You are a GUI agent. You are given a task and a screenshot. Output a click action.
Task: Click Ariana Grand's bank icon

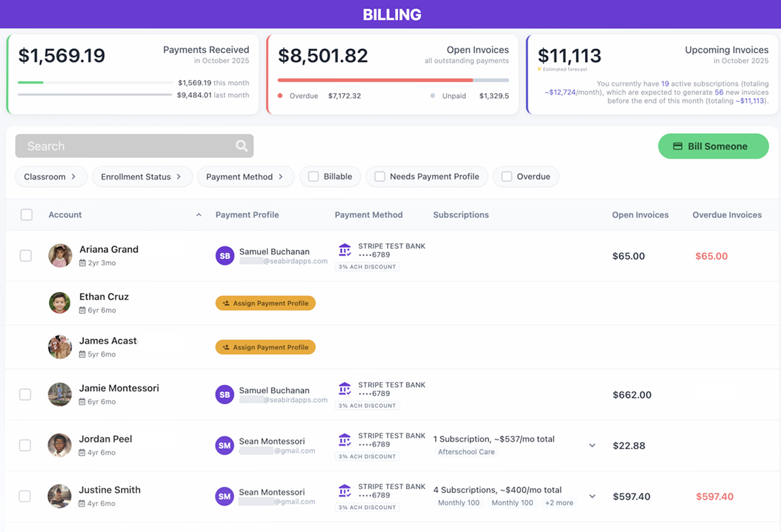(x=345, y=250)
